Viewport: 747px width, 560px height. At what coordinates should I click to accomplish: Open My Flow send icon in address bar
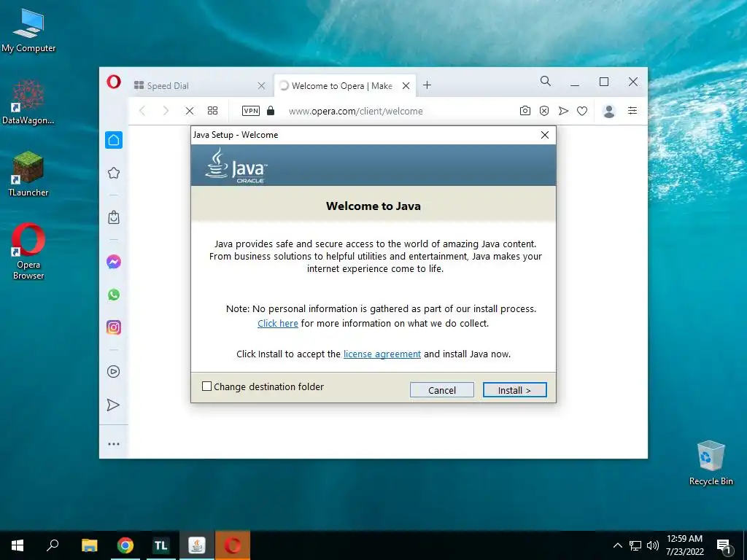click(563, 111)
